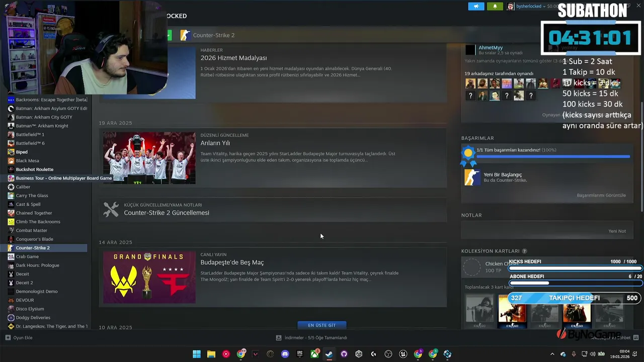This screenshot has width=644, height=362.
Task: Show hidden system tray icons chevron
Action: [552, 354]
